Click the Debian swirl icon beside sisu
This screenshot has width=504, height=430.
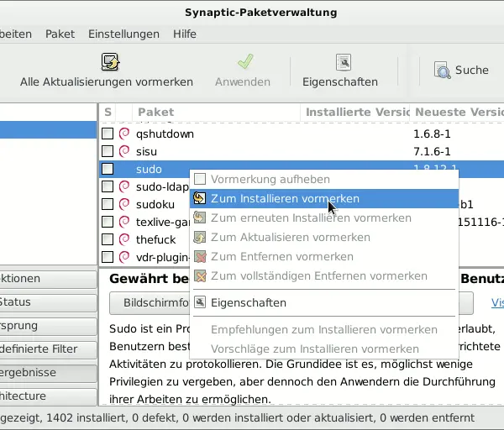[x=124, y=151]
